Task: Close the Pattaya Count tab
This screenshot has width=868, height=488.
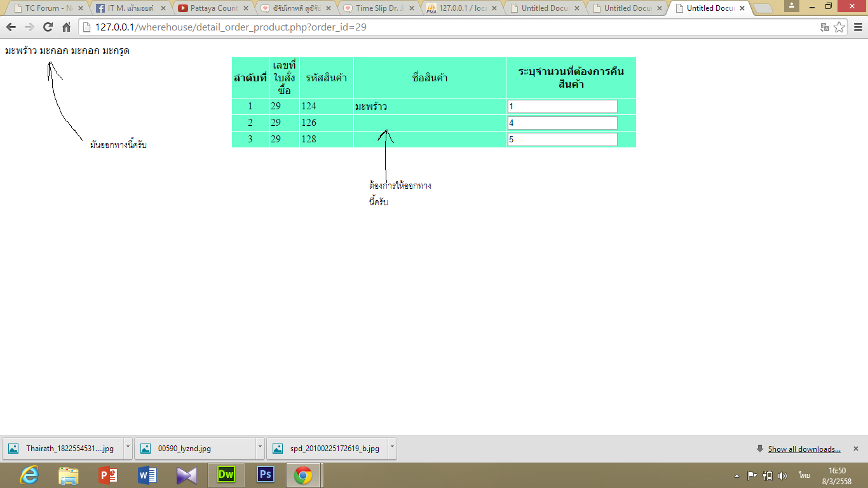Action: 246,8
